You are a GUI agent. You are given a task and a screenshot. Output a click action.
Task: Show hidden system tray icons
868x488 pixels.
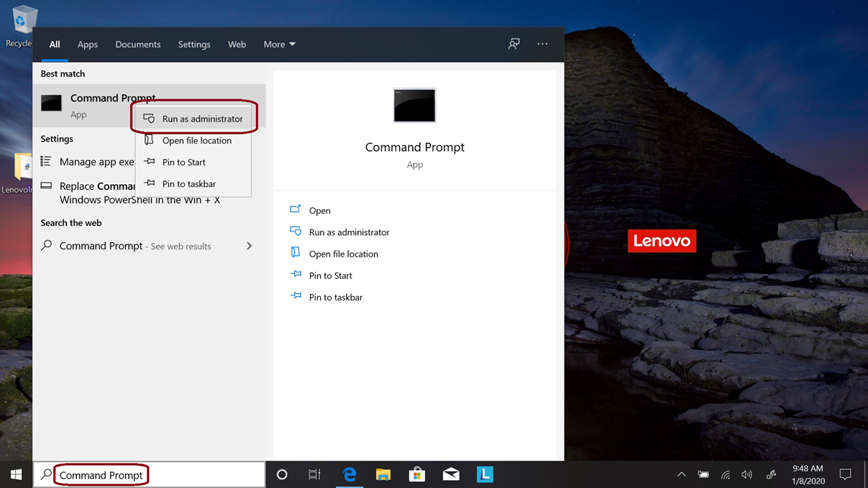tap(681, 474)
